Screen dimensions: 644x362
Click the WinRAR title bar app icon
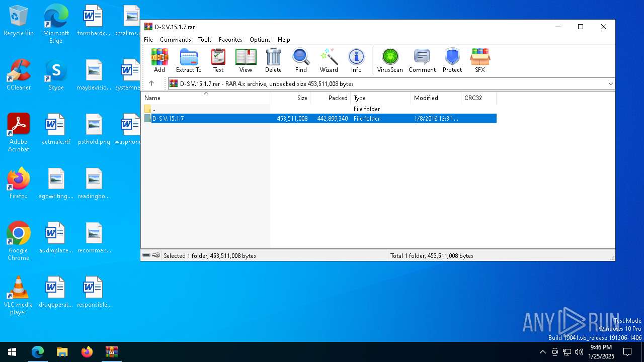[x=148, y=27]
